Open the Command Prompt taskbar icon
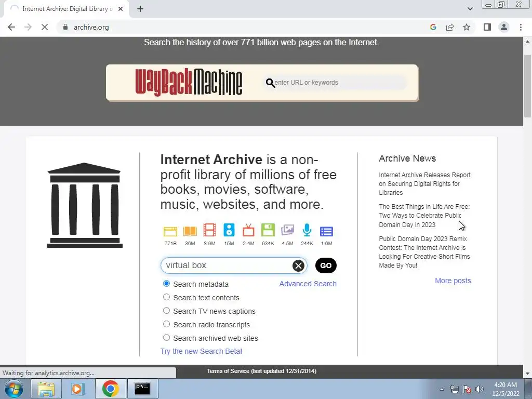Screen dimensions: 532x399 (x=142, y=389)
